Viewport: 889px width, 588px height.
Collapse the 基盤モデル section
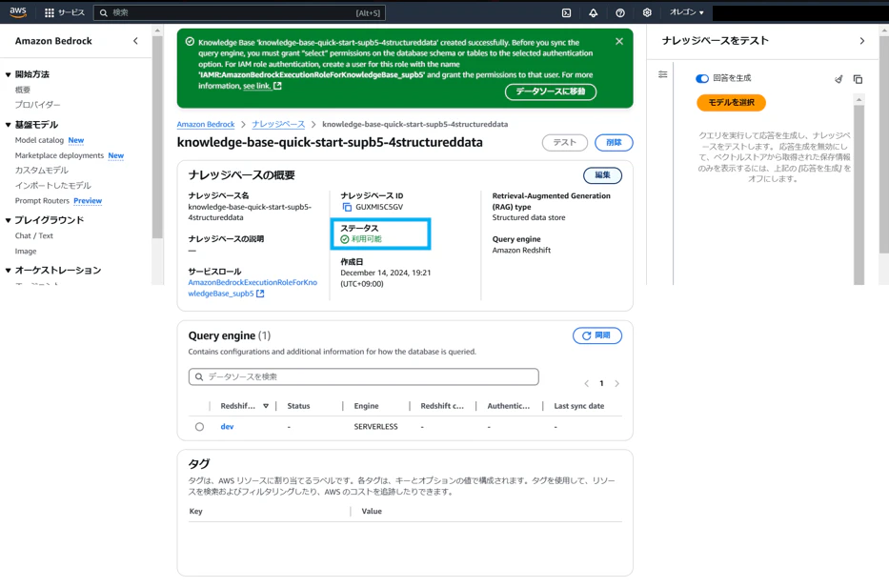8,125
